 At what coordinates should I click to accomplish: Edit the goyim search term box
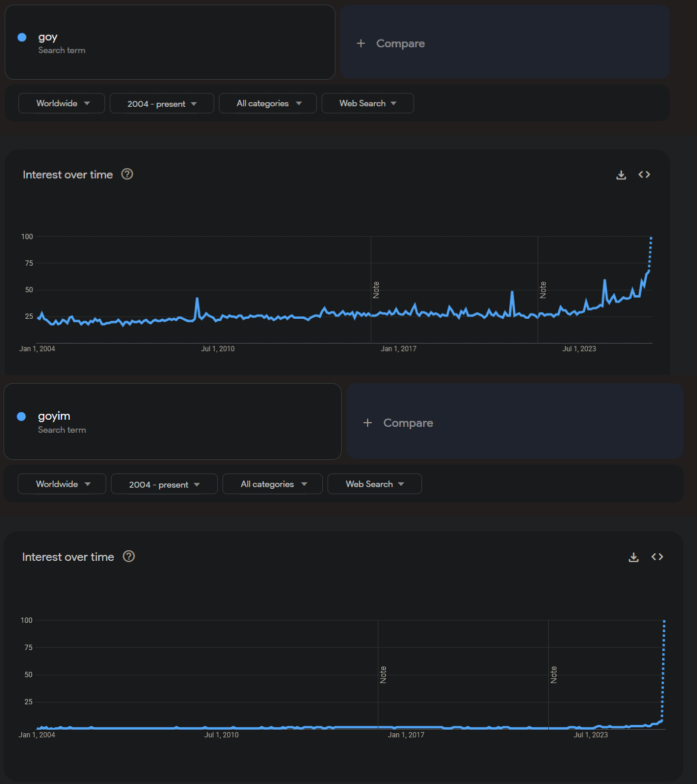coord(172,422)
